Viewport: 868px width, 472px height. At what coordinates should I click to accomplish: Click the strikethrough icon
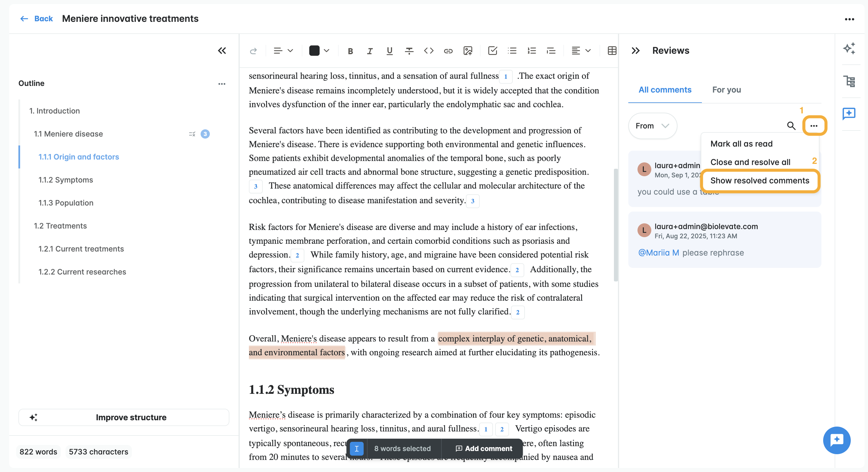(x=409, y=51)
